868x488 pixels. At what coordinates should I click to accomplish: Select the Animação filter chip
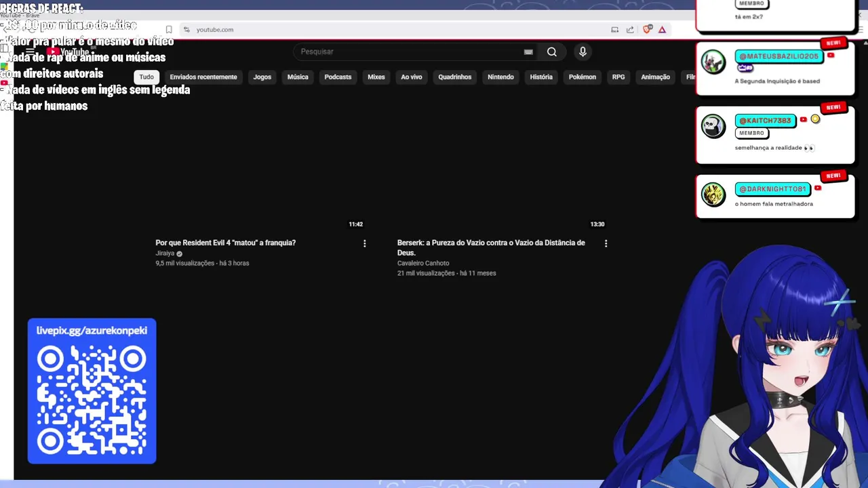tap(656, 77)
